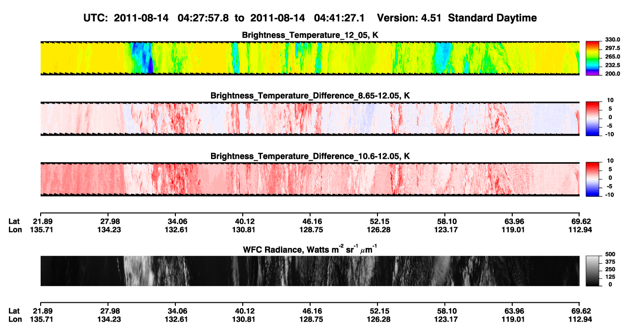Click longitude 132.61 under the WFC Radiance plot
The width and height of the screenshot is (644, 330).
coord(177,319)
